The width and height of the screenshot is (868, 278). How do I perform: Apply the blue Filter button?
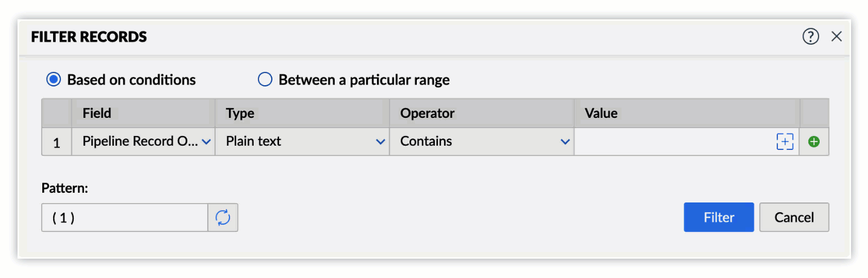point(719,217)
